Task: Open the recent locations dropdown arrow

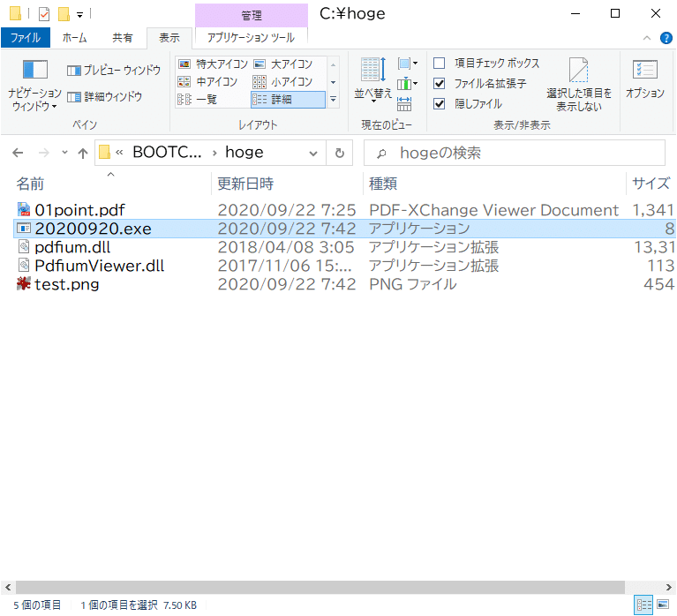Action: tap(64, 153)
